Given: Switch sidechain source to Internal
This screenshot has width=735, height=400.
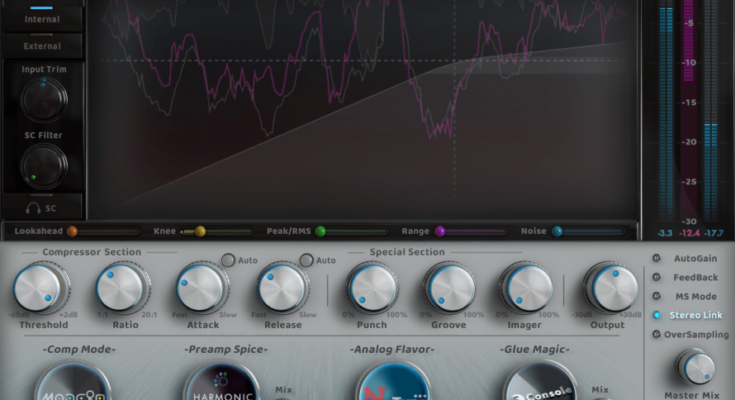Looking at the screenshot, I should point(42,19).
